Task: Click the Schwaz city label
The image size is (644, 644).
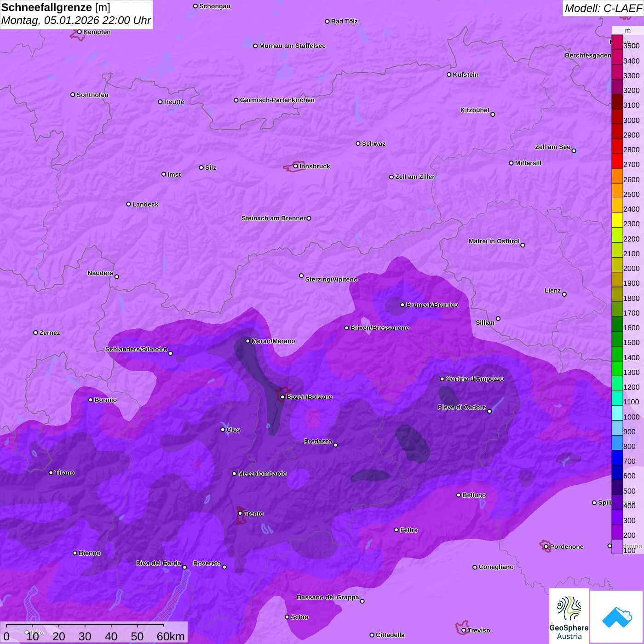Action: click(374, 144)
